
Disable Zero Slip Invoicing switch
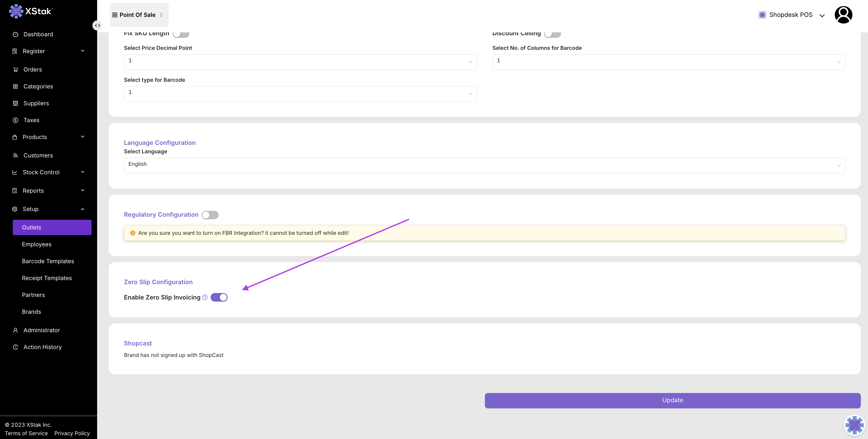point(219,297)
